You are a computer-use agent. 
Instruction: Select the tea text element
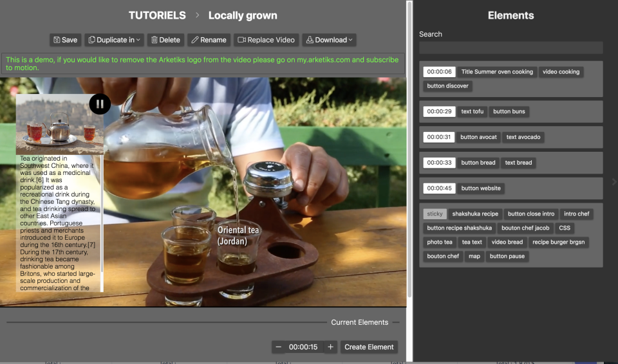[472, 242]
